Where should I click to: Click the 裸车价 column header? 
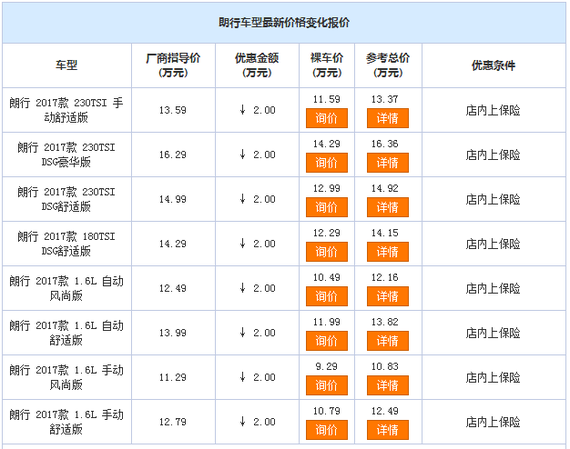coord(326,65)
